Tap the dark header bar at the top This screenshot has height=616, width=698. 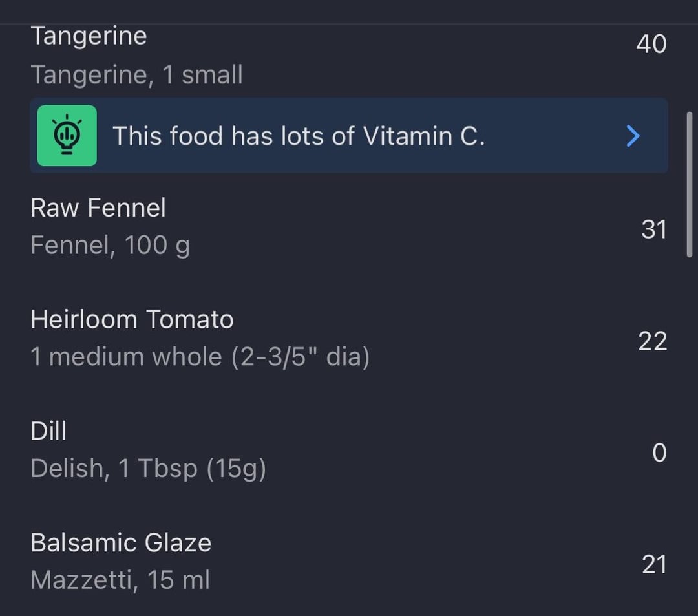point(349,12)
